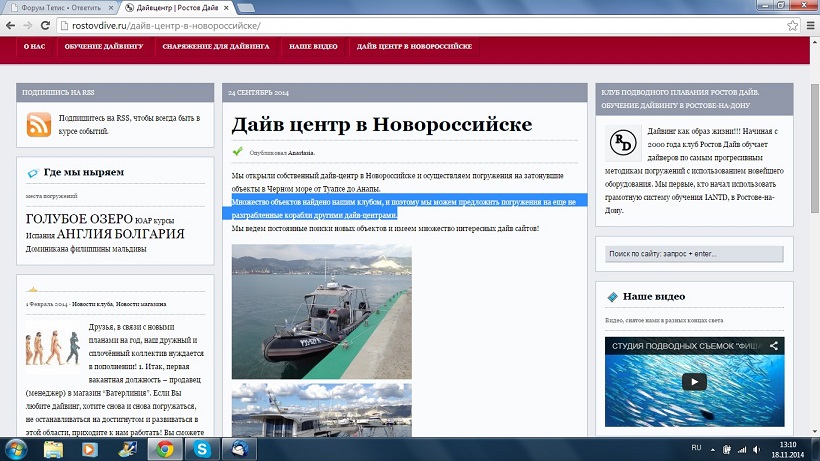Click the ГОЛУБОЕ ОЗЕРО tag link
This screenshot has width=820, height=461.
79,218
